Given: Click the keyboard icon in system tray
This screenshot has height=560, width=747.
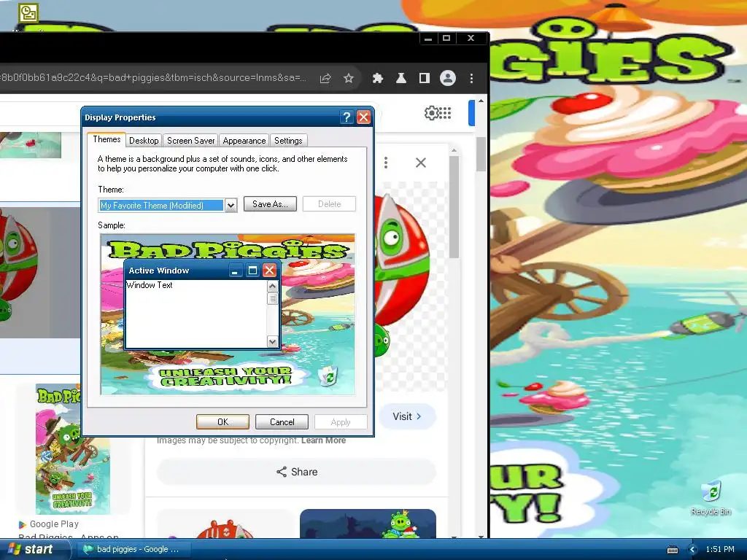Looking at the screenshot, I should click(x=673, y=550).
